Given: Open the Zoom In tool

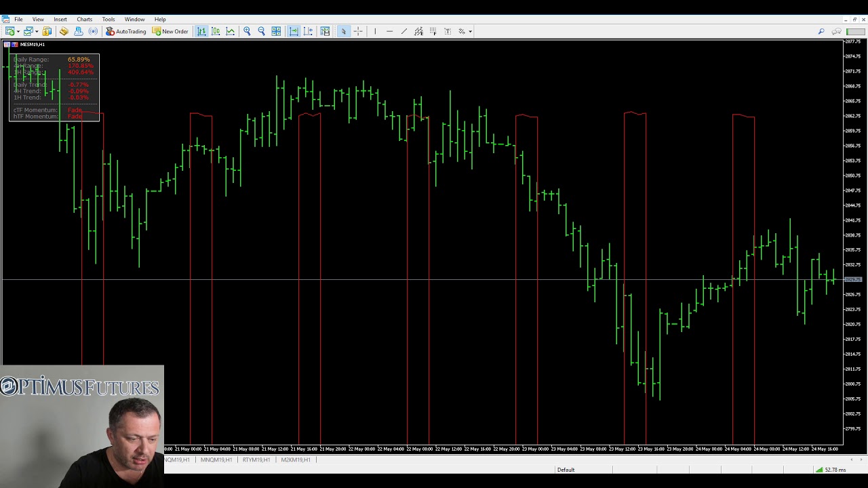Looking at the screenshot, I should pos(247,31).
